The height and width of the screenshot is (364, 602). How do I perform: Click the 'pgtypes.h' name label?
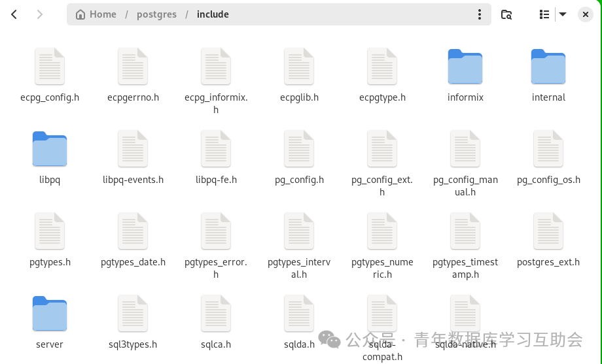tap(50, 262)
